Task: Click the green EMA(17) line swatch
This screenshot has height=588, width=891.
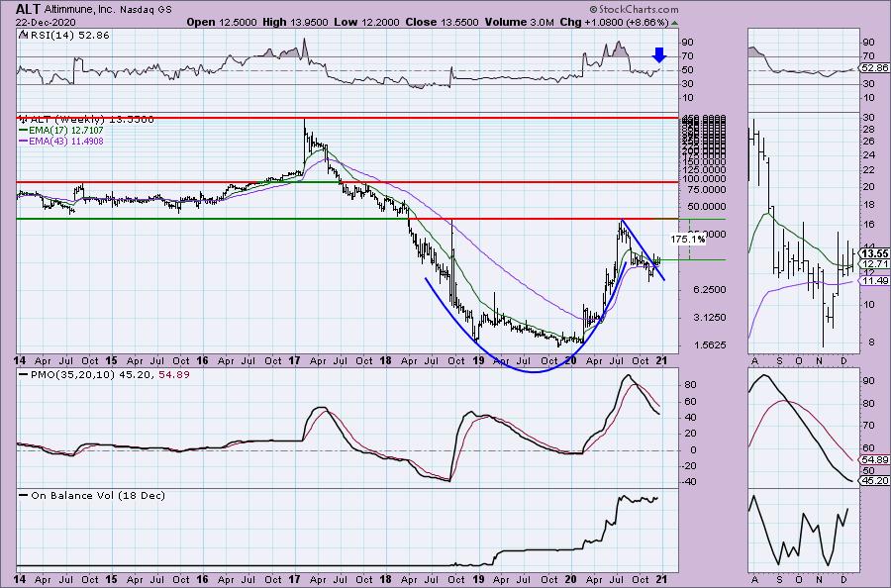Action: [x=24, y=130]
